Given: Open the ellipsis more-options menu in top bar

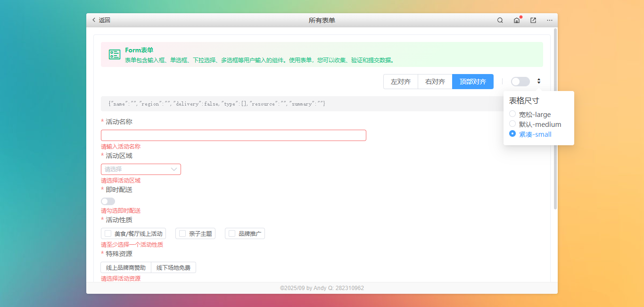Looking at the screenshot, I should click(549, 20).
